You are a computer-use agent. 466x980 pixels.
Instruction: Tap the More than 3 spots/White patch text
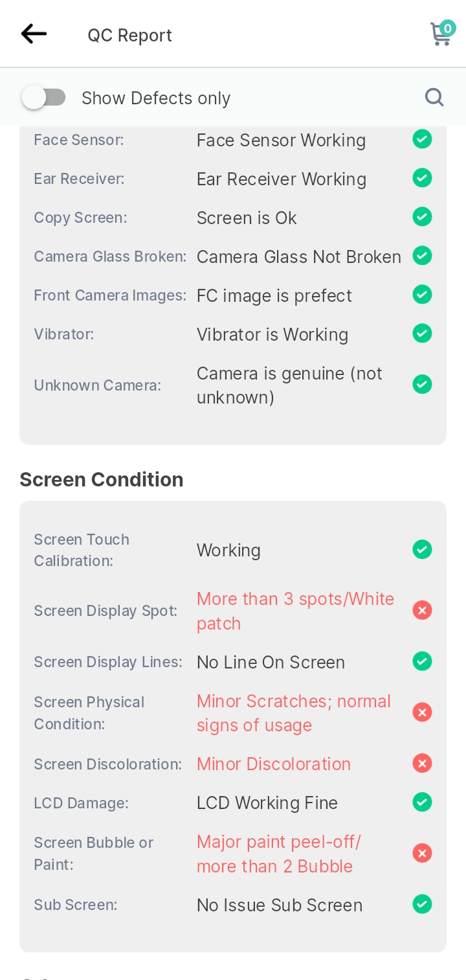tap(295, 611)
